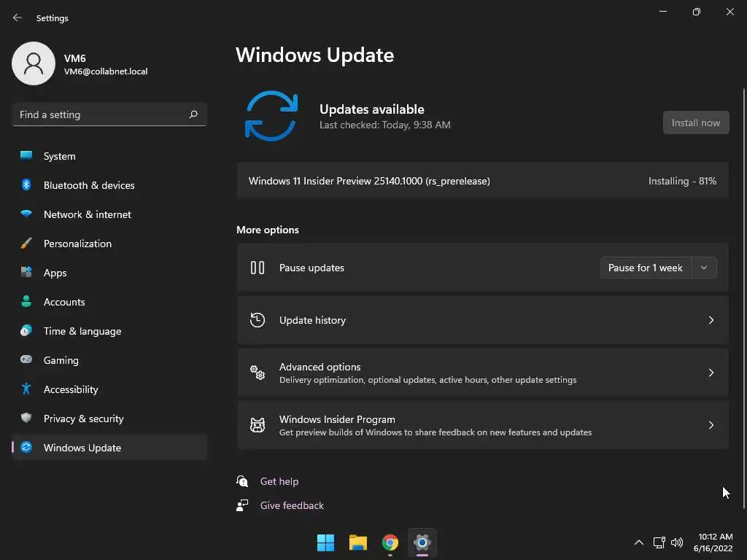Screen dimensions: 747x560
Task: Click Pause for 1 week button
Action: coord(646,268)
